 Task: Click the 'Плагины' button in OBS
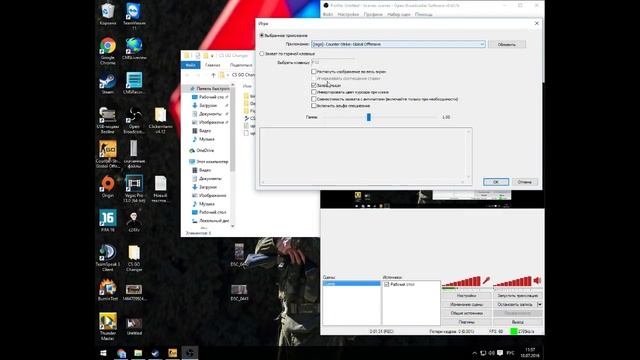point(467,322)
